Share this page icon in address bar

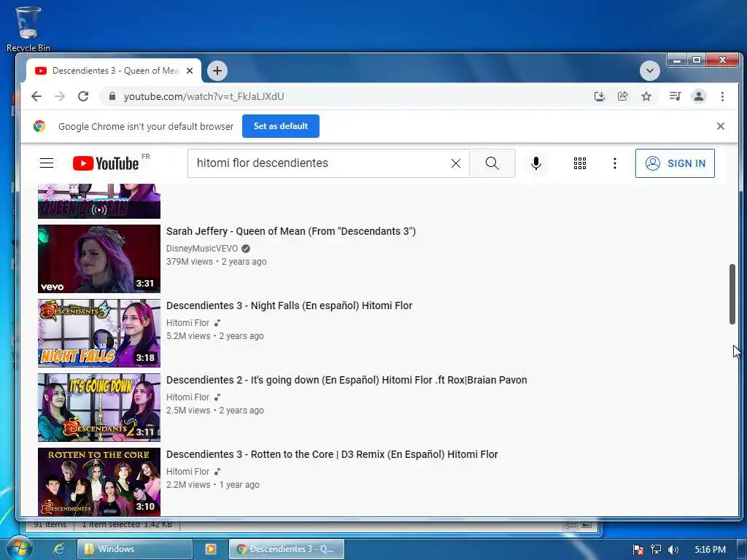click(623, 97)
